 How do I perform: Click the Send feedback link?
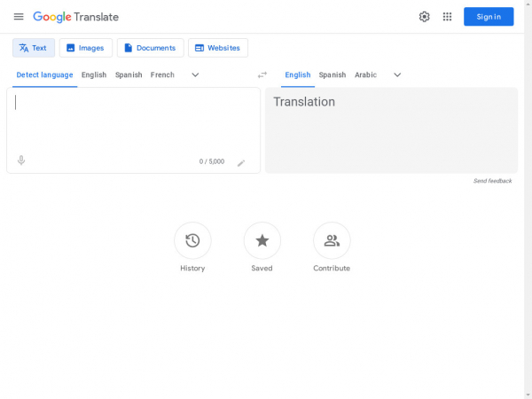click(493, 181)
